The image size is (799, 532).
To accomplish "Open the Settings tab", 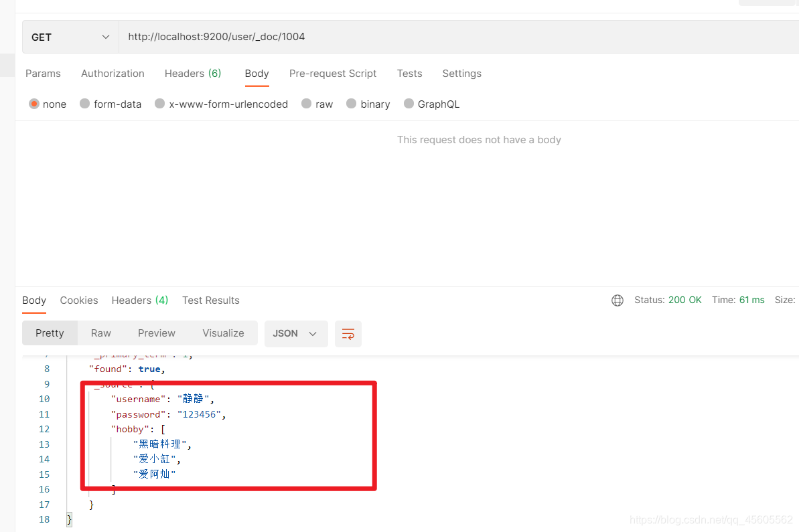I will coord(461,74).
